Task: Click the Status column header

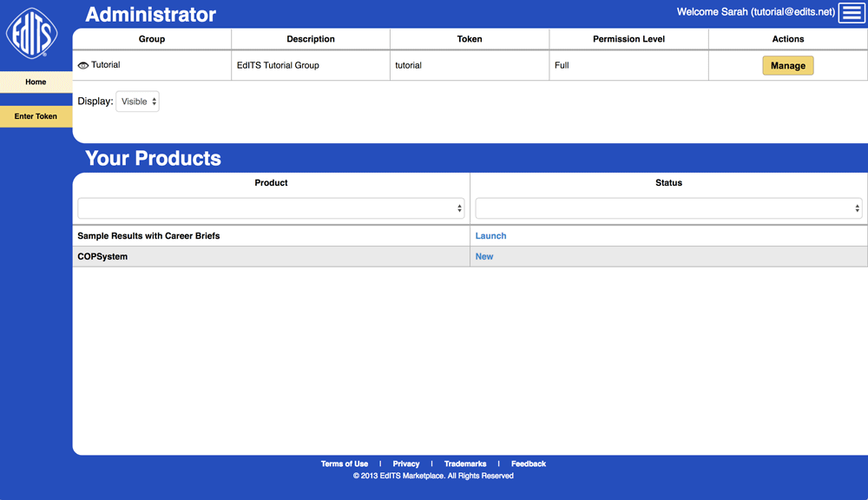Action: pyautogui.click(x=668, y=182)
